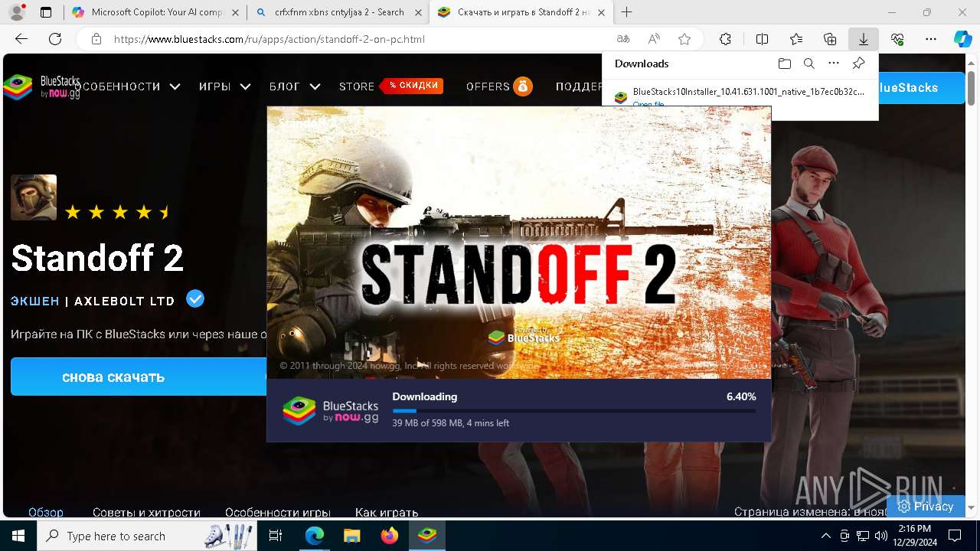
Task: Click the Privacy button
Action: click(x=926, y=506)
